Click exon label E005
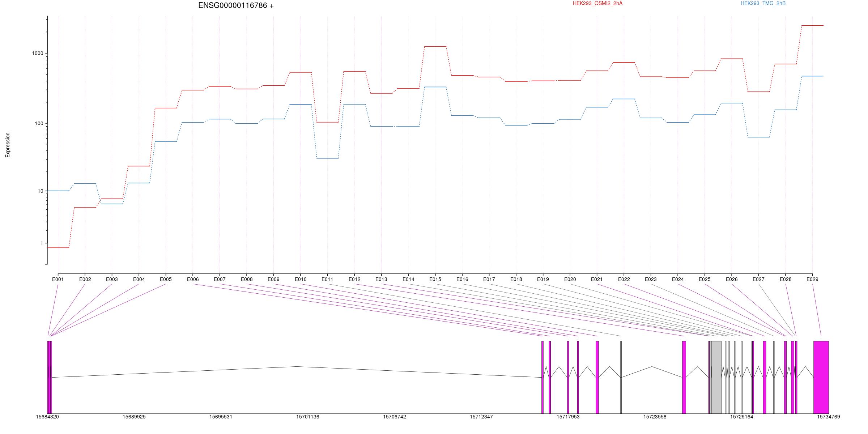Screen dimensions: 868x434 tap(166, 280)
